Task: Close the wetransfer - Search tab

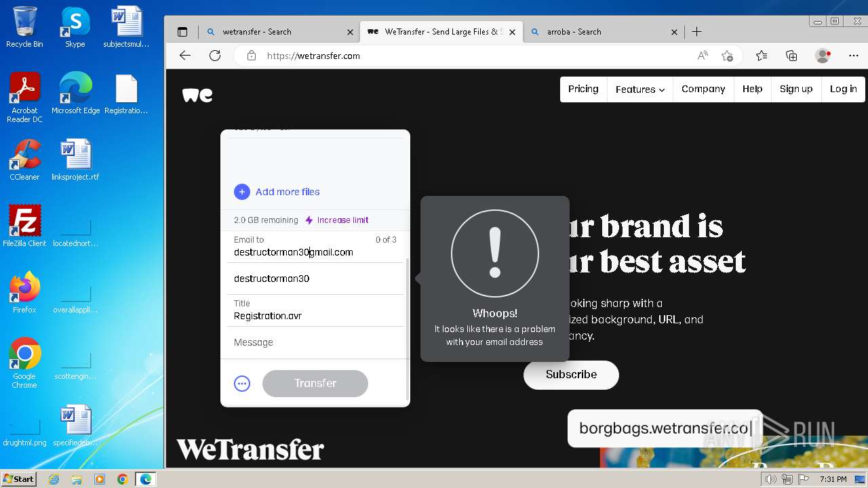Action: 350,32
